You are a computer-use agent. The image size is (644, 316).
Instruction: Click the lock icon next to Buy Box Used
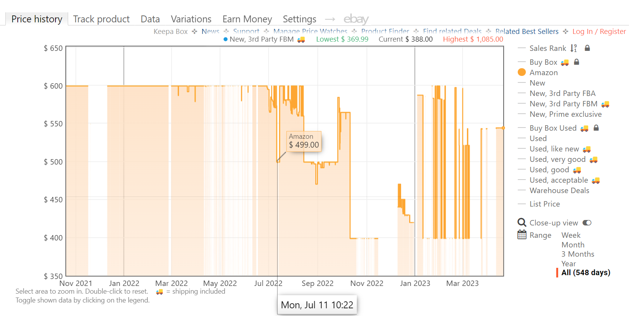tap(596, 128)
